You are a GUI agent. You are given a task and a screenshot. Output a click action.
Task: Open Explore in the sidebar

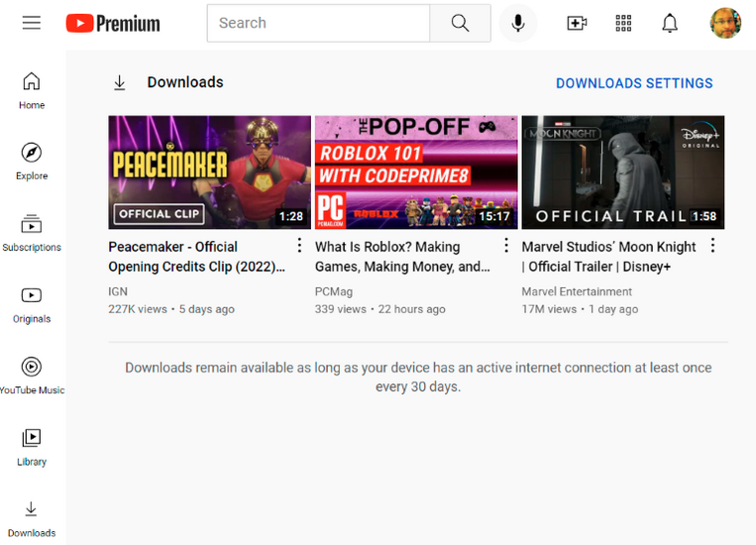click(32, 161)
